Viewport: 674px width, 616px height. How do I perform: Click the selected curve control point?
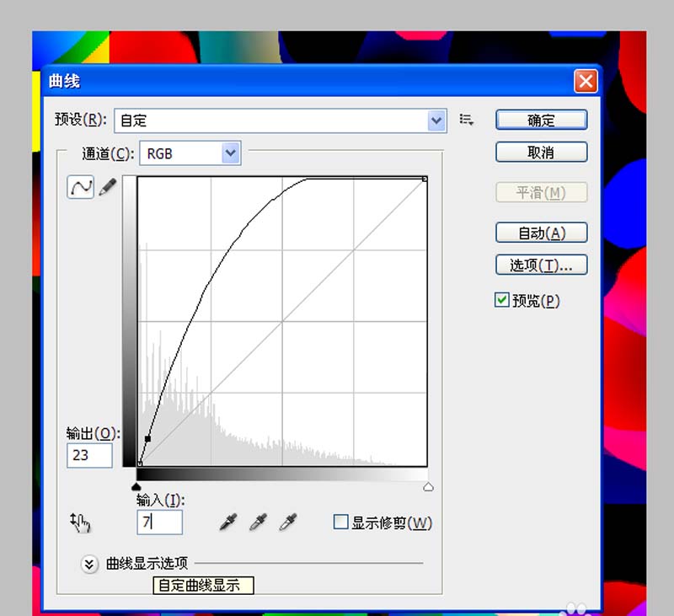tap(148, 439)
